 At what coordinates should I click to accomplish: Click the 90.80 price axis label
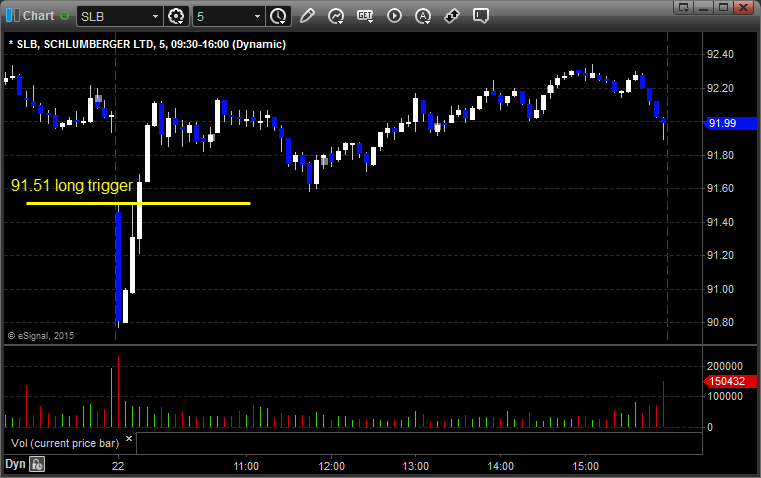(x=720, y=322)
